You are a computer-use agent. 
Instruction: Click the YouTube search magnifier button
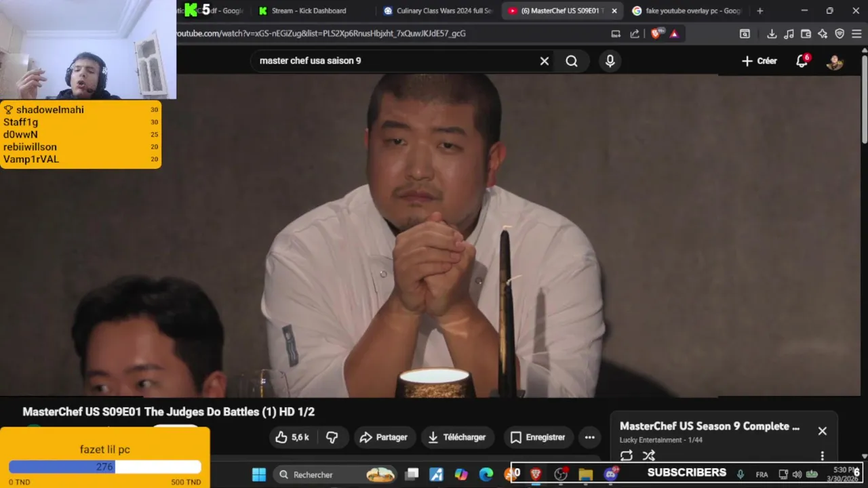click(572, 61)
